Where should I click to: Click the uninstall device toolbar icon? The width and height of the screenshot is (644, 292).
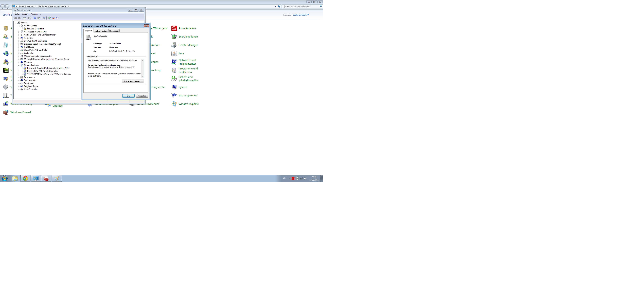[x=53, y=18]
